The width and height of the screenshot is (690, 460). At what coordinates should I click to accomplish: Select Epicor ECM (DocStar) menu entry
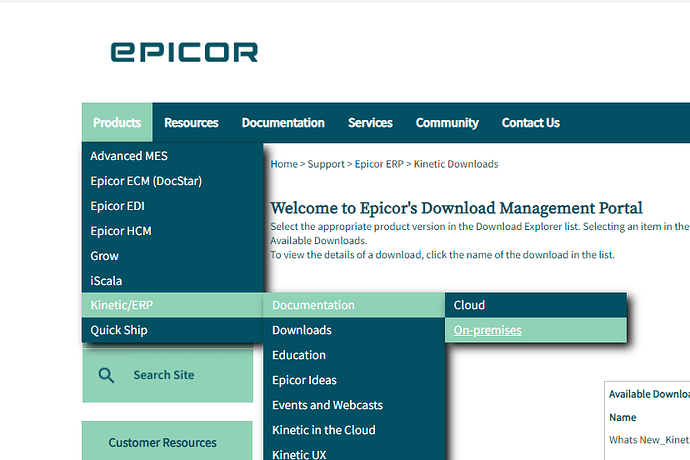pyautogui.click(x=172, y=181)
